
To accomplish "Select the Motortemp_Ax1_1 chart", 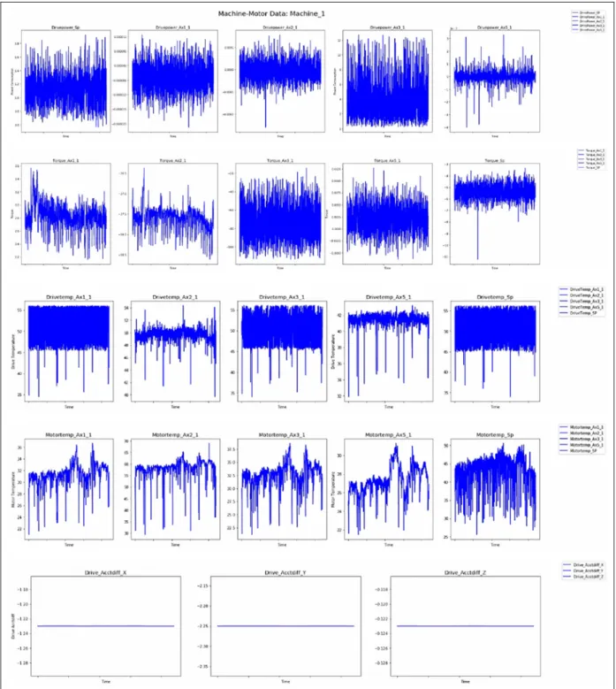I will (x=69, y=488).
